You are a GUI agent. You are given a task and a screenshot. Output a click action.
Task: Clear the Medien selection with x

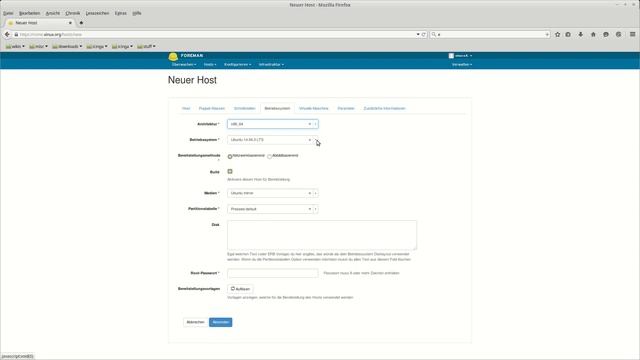[x=309, y=193]
